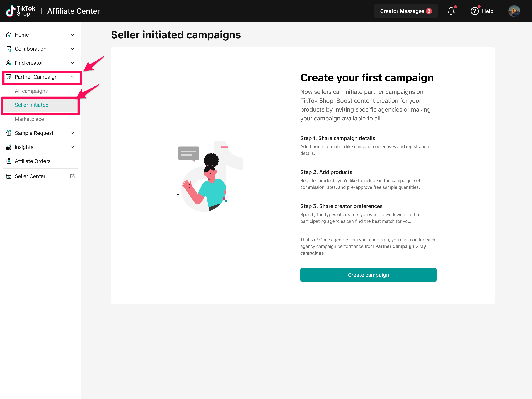
Task: Click the Help question mark icon
Action: coord(475,11)
